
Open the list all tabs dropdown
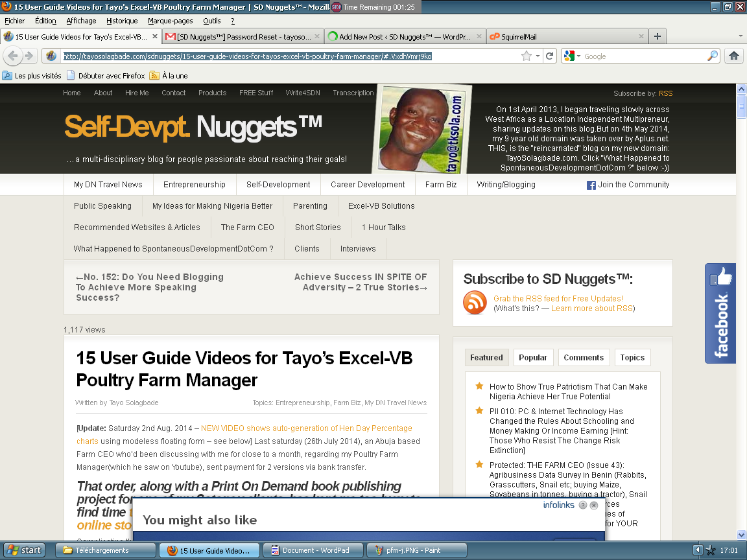click(x=741, y=36)
